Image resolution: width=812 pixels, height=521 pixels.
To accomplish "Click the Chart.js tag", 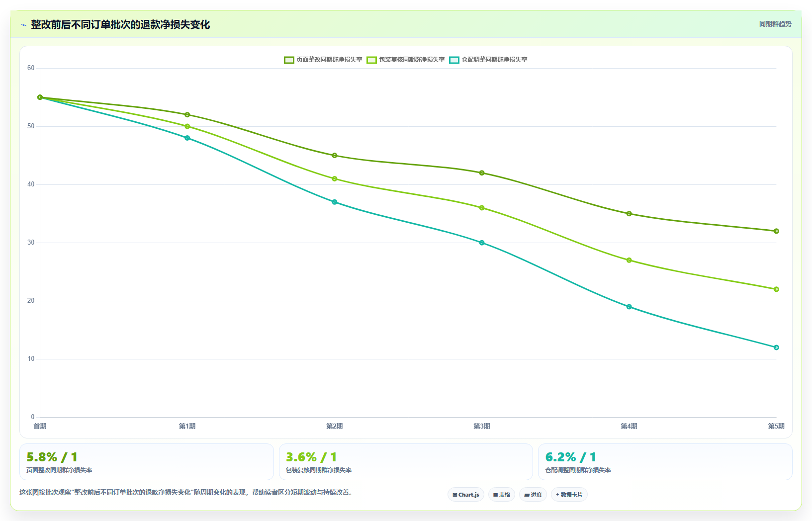I will tap(466, 495).
